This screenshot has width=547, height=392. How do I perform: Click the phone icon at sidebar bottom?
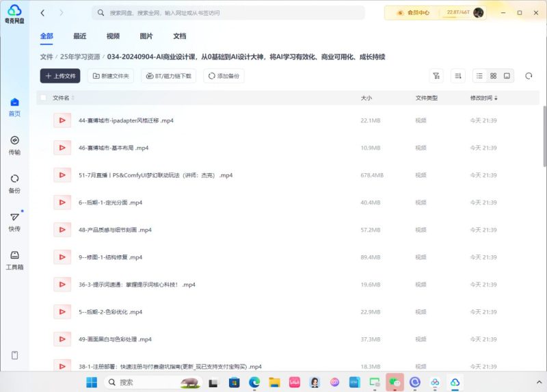point(14,355)
